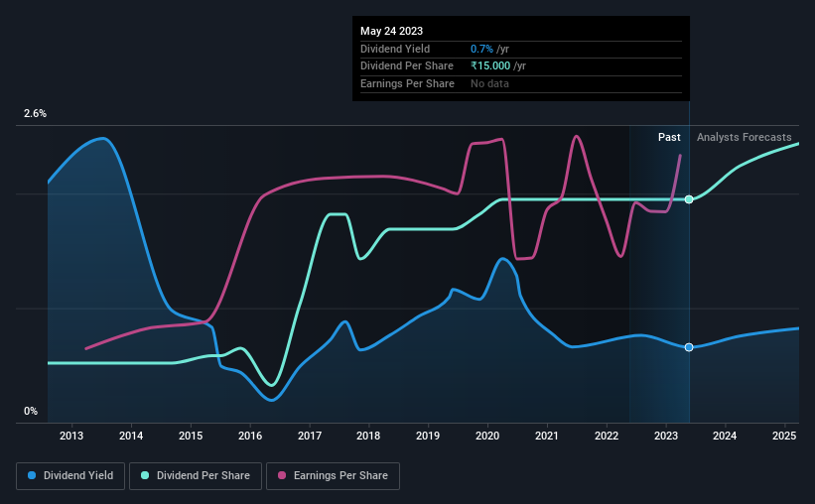Toggle the Dividend Per Share legend series
815x504 pixels.
click(196, 476)
